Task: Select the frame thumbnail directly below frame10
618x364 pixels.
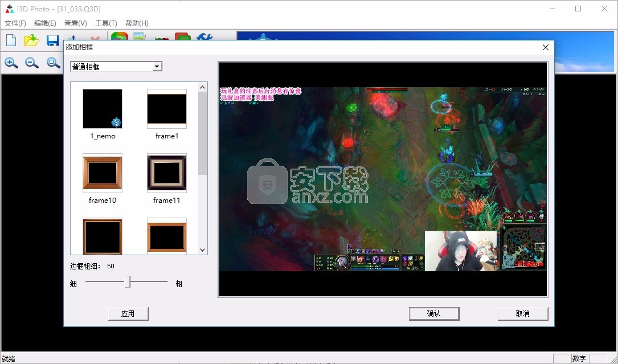Action: tap(103, 236)
